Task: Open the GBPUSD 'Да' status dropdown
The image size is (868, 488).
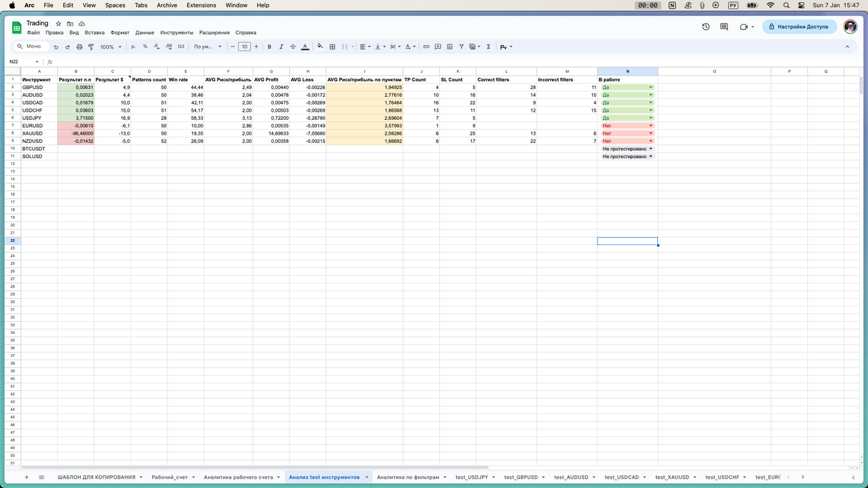Action: click(x=651, y=88)
